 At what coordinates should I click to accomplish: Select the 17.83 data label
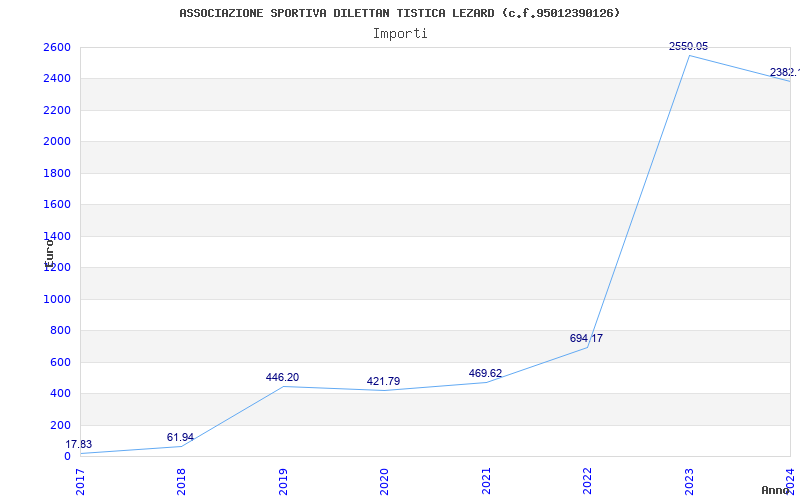click(79, 444)
